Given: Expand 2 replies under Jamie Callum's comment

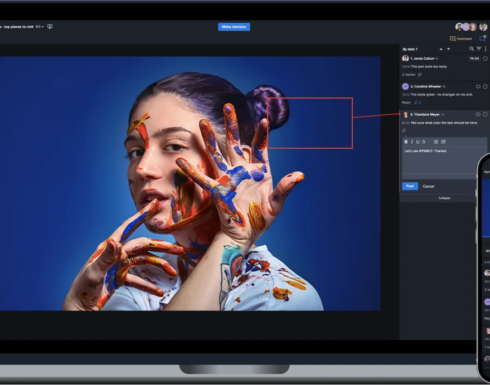Looking at the screenshot, I should (409, 75).
